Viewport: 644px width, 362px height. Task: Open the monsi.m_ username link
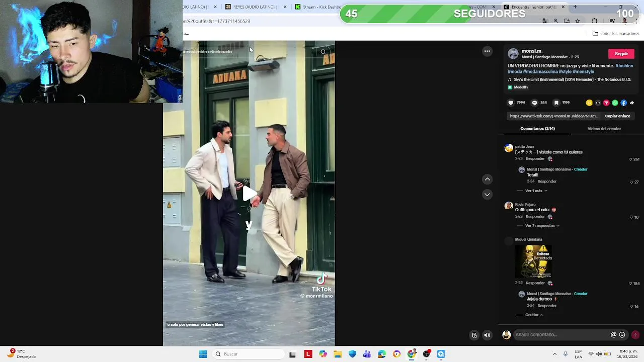[x=532, y=51]
